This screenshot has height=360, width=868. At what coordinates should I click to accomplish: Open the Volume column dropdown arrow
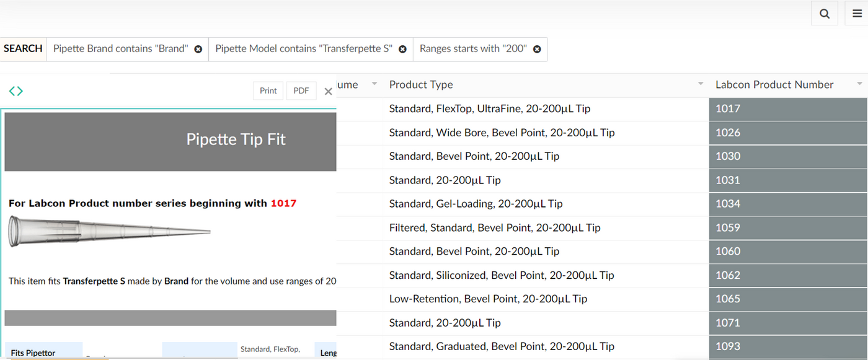[x=374, y=84]
